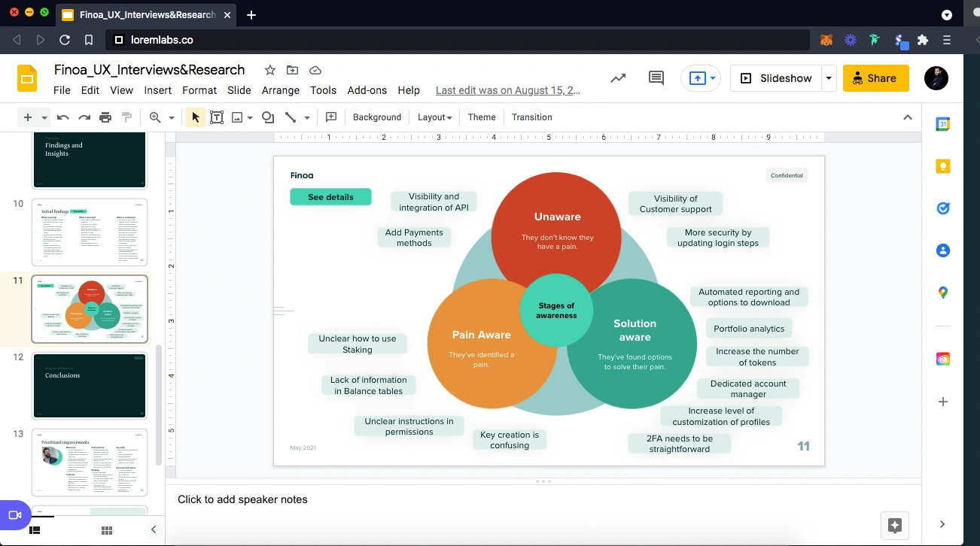Insert a Text box
The width and height of the screenshot is (980, 546).
coord(217,117)
